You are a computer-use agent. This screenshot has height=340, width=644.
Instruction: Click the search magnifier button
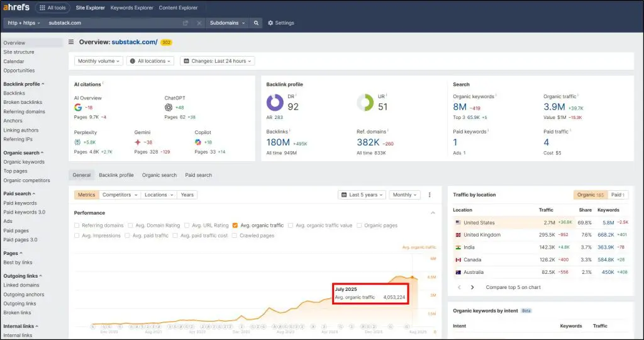[256, 23]
